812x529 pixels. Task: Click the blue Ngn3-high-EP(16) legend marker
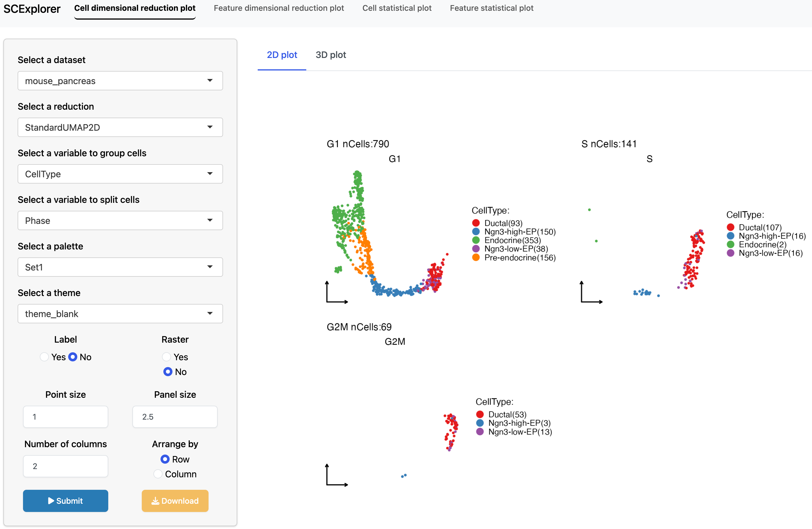730,236
